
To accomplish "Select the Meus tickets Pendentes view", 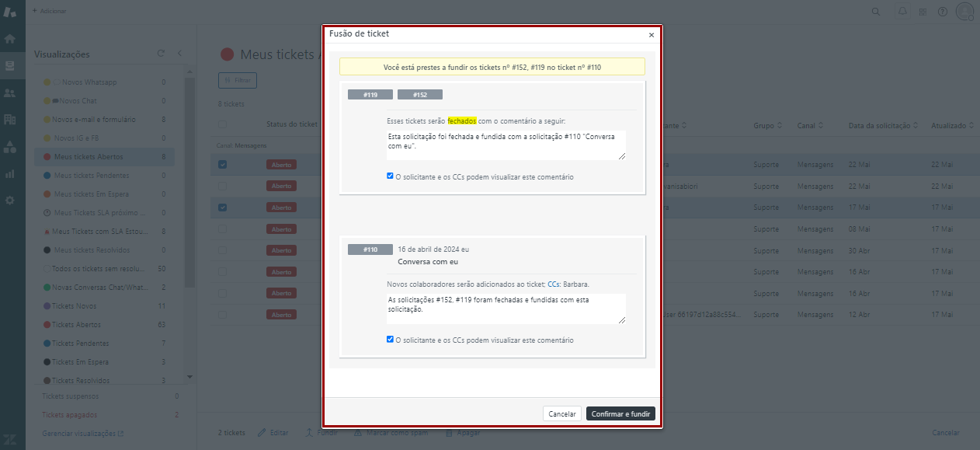I will pos(90,176).
